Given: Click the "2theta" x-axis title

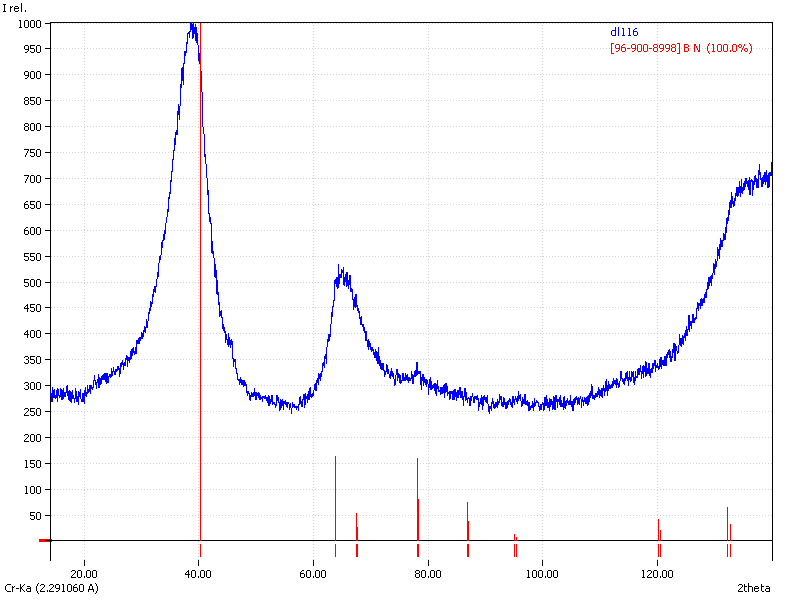Looking at the screenshot, I should click(753, 588).
